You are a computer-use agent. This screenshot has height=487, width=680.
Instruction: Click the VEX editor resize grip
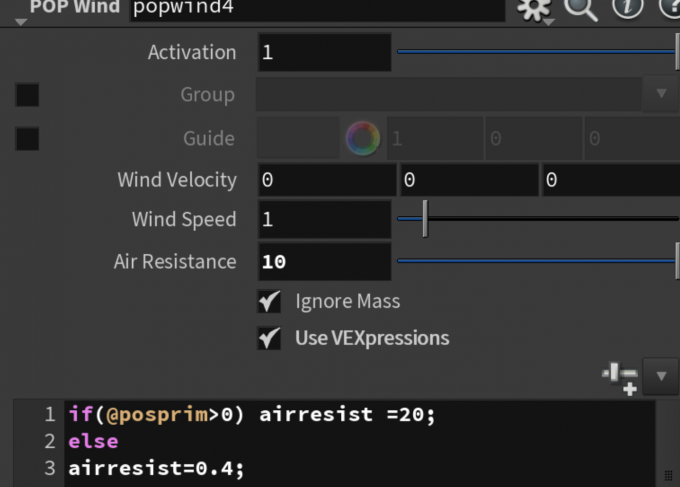tap(668, 475)
